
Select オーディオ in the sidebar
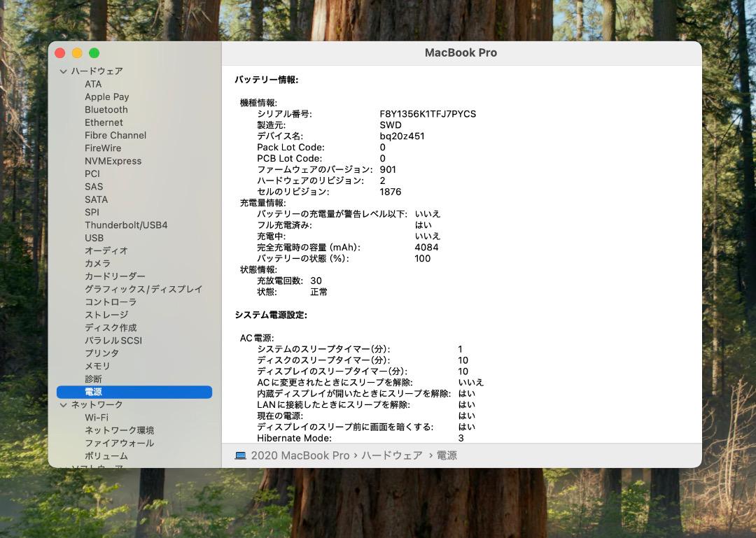pos(106,250)
